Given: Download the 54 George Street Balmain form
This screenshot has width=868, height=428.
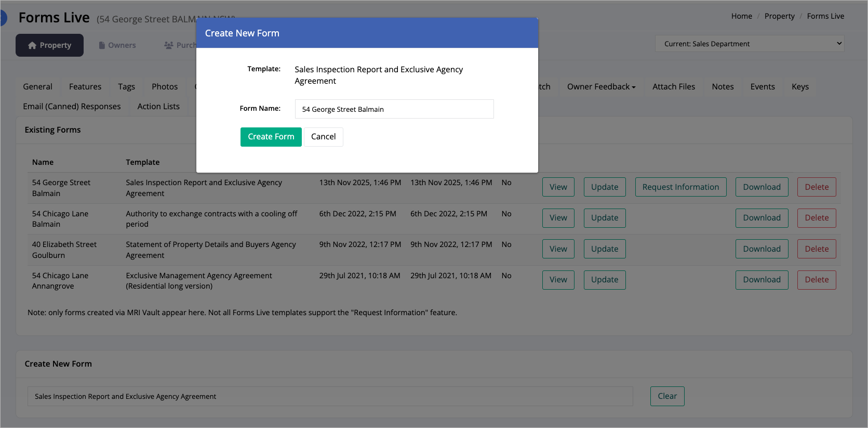Looking at the screenshot, I should point(762,187).
